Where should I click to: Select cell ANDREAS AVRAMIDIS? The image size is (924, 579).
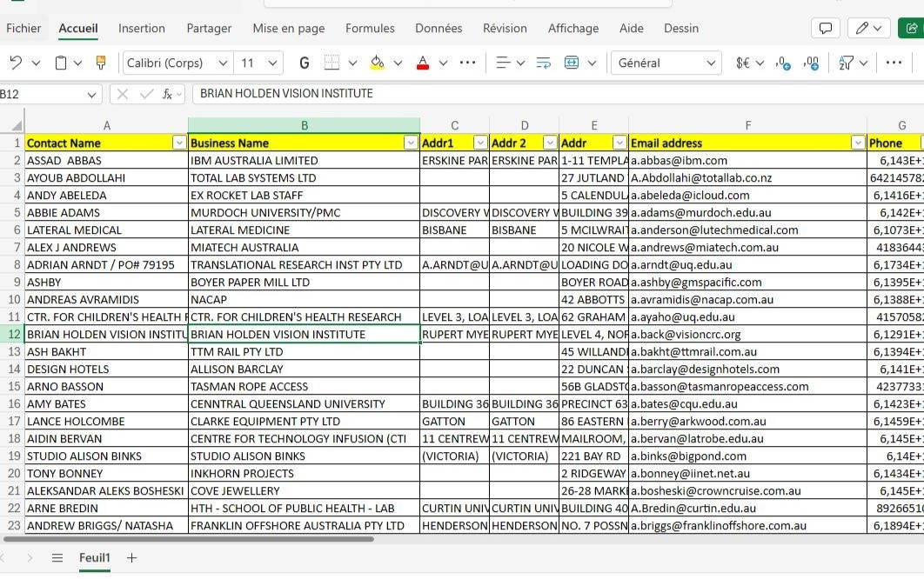click(x=106, y=299)
